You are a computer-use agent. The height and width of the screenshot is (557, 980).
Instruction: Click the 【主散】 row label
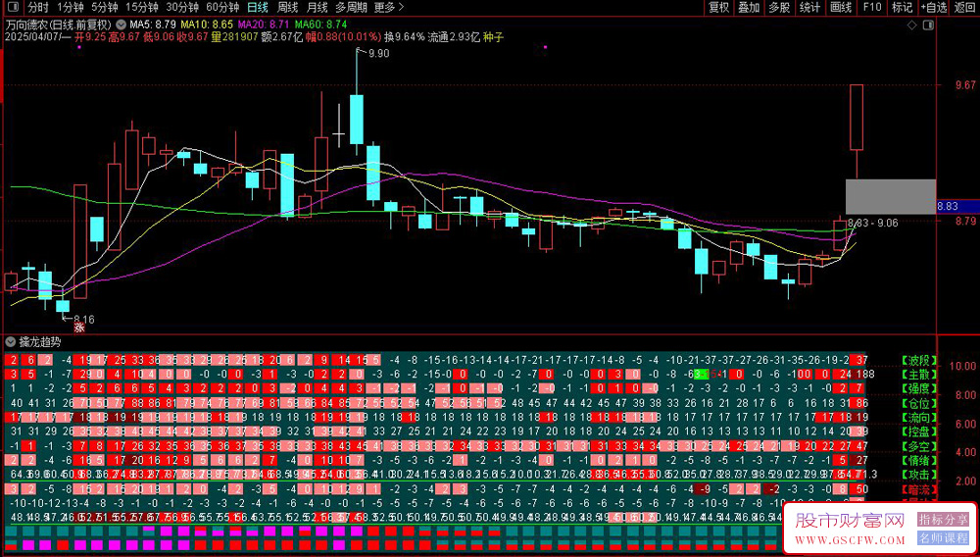click(919, 375)
